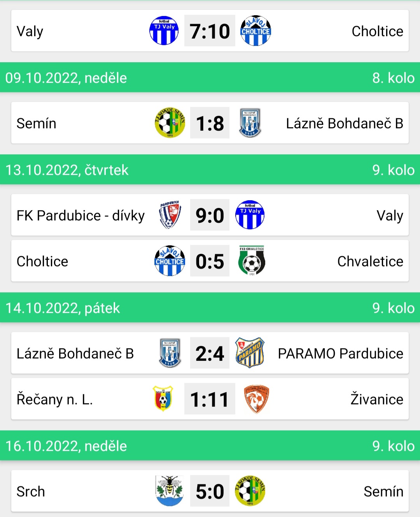
Task: Tap the PARAMO Pardubice team name
Action: click(x=341, y=353)
